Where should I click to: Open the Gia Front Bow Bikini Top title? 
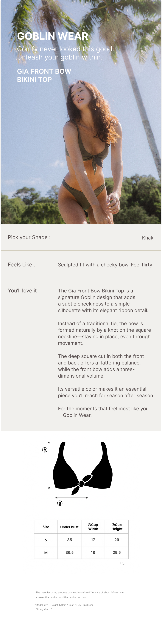[44, 76]
